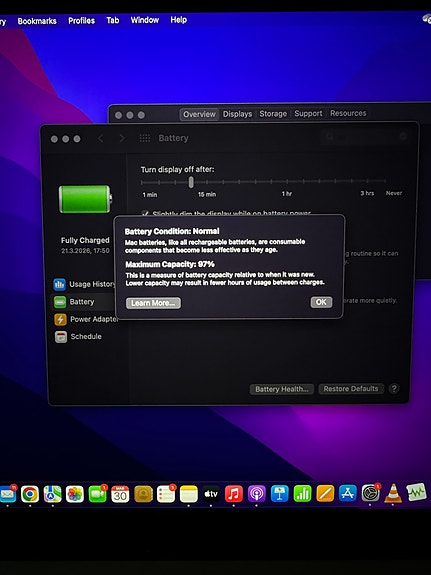Launch Google Chrome from the Dock
431x575 pixels.
[30, 494]
